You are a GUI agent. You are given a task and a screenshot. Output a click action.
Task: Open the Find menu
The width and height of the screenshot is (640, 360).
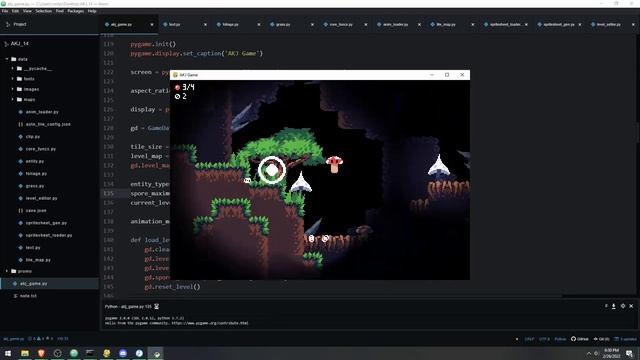point(60,11)
